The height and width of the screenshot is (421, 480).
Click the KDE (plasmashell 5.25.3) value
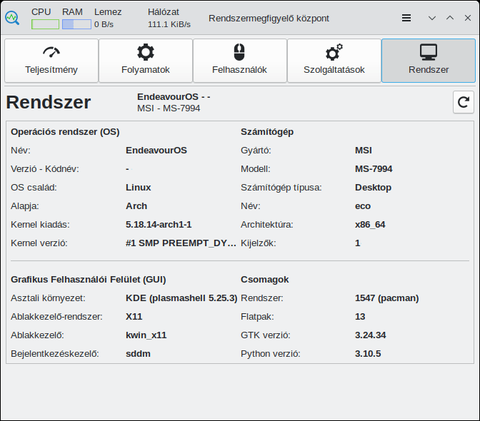181,298
